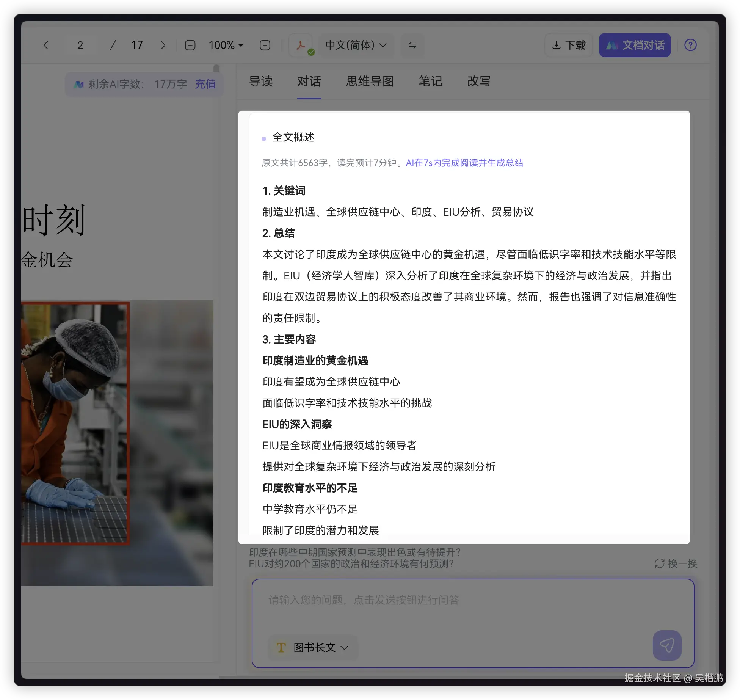Switch to the 导读 tab
This screenshot has height=700, width=740.
point(261,81)
